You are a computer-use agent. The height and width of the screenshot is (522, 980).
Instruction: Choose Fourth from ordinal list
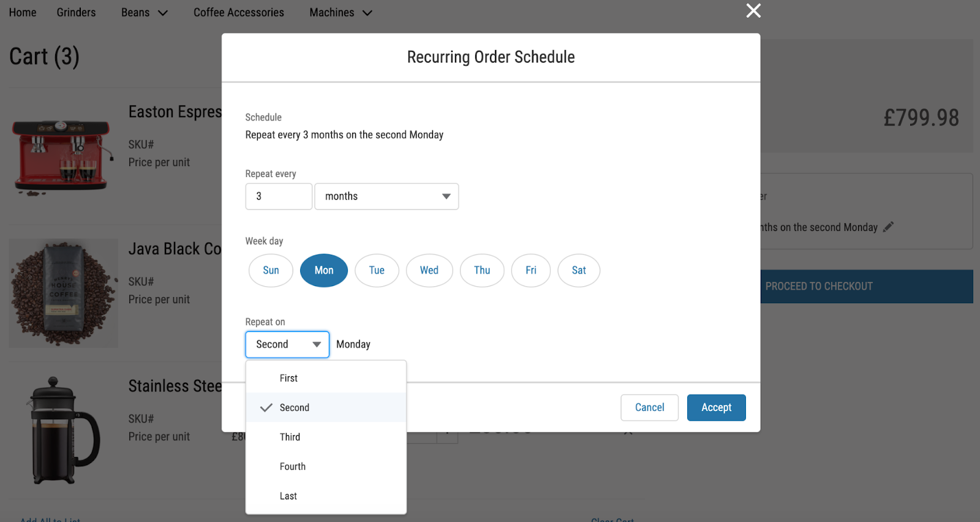(326, 466)
